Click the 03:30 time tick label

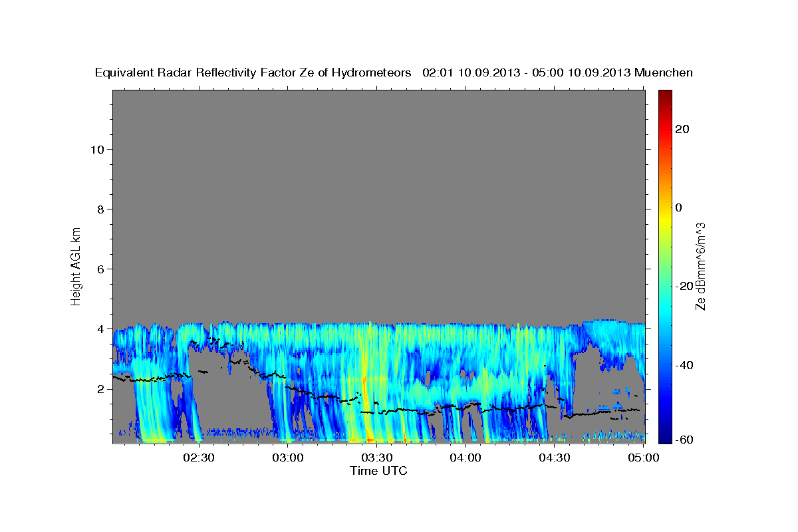pyautogui.click(x=376, y=458)
